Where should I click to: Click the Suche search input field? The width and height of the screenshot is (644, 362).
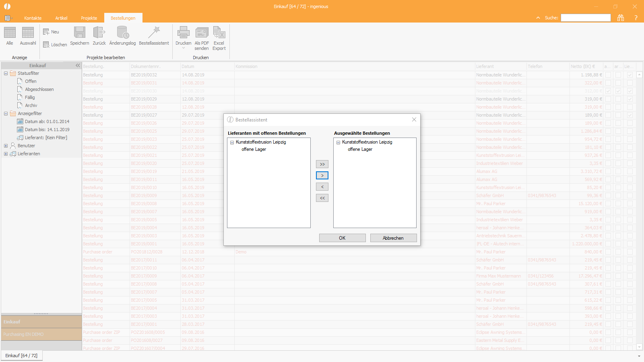click(586, 18)
